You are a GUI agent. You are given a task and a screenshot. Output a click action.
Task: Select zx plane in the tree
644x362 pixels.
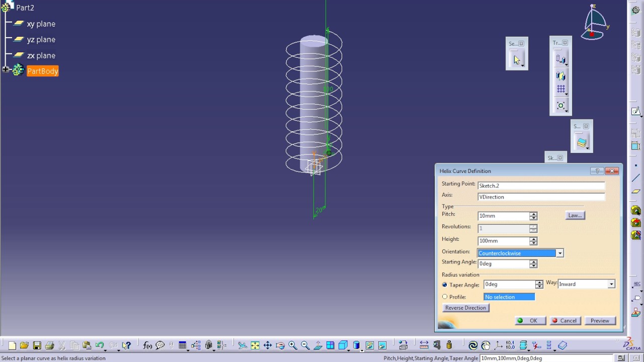point(41,55)
